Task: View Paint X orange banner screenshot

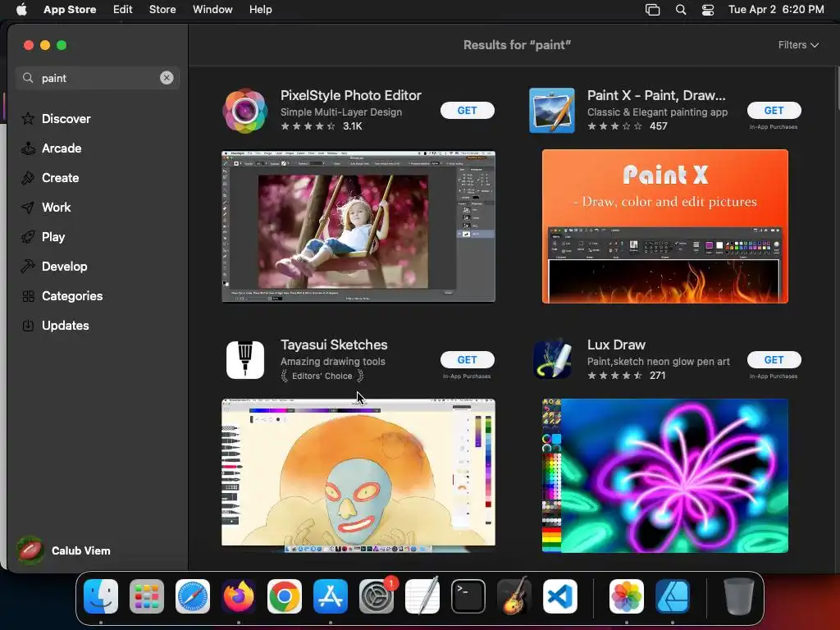Action: [664, 226]
